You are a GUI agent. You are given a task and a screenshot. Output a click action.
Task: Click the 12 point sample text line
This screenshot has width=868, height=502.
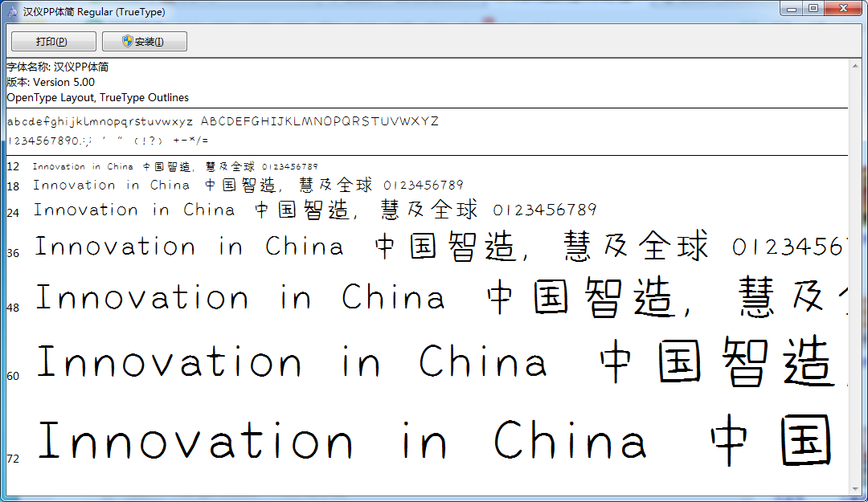coord(175,166)
